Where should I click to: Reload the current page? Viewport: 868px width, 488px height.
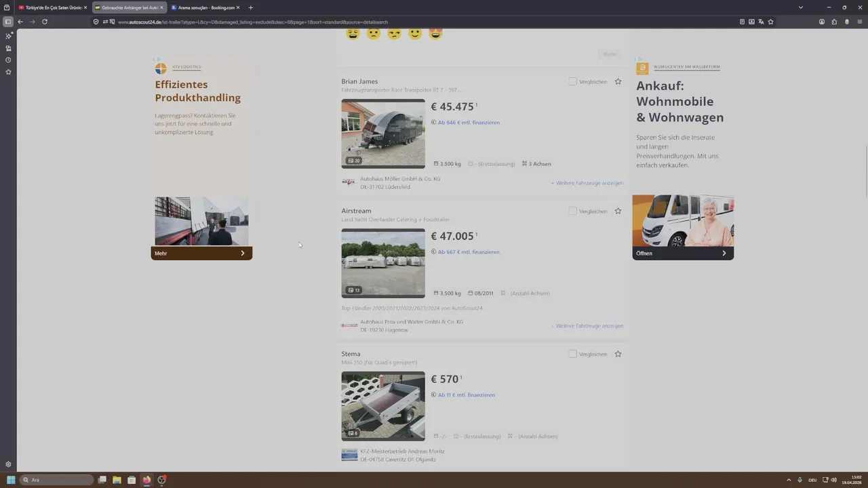point(45,22)
